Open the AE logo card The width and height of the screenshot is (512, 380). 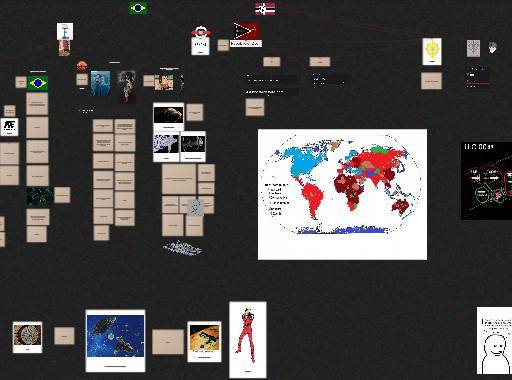pyautogui.click(x=9, y=127)
